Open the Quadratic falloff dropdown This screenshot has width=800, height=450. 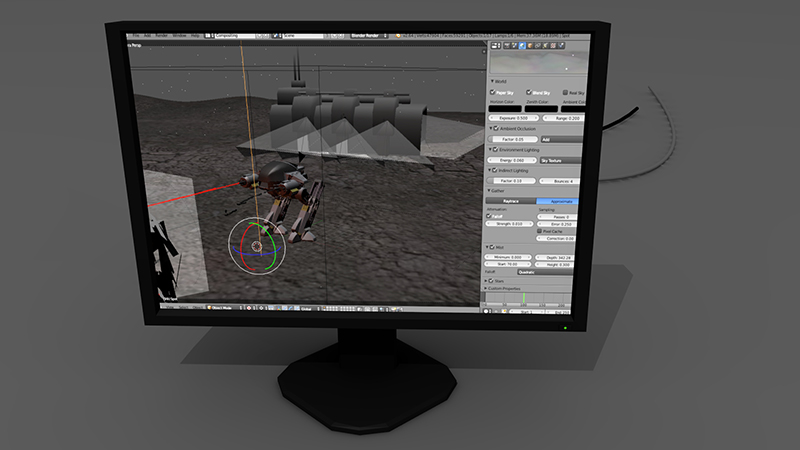point(528,272)
